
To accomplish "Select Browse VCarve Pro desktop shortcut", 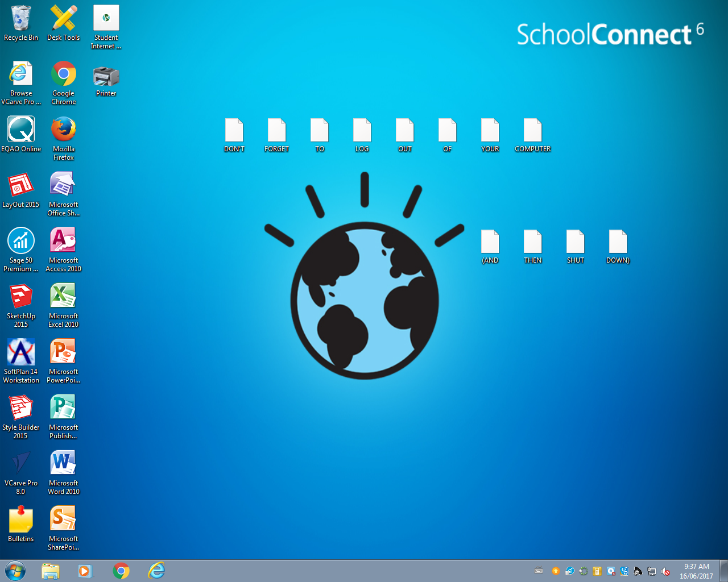I will coord(21,83).
